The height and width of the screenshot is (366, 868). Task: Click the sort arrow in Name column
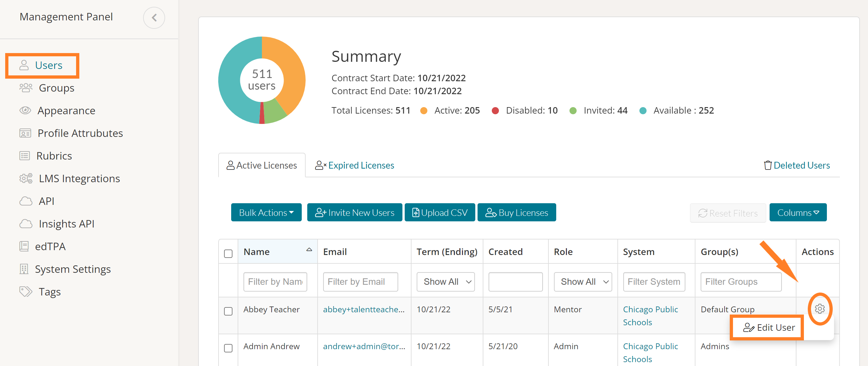[309, 250]
